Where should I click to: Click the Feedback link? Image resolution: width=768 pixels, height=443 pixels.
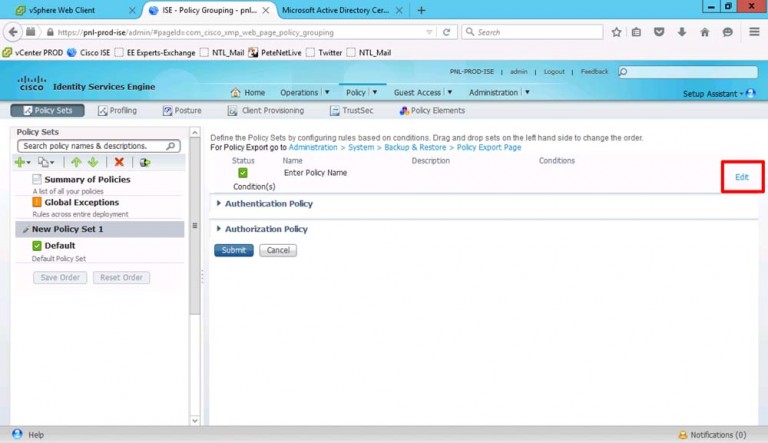594,72
